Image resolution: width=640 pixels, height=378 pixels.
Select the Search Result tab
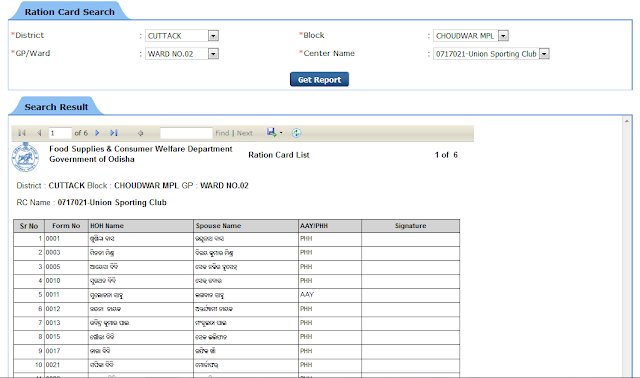(56, 107)
